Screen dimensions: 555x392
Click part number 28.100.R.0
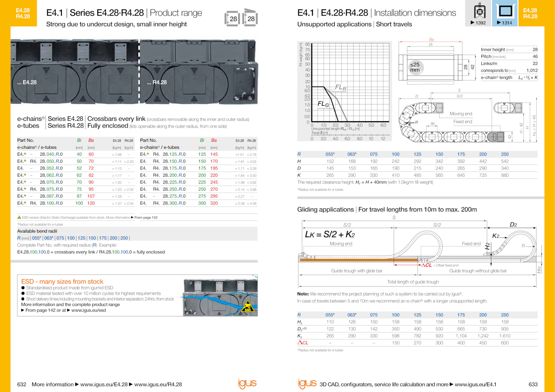click(51, 203)
